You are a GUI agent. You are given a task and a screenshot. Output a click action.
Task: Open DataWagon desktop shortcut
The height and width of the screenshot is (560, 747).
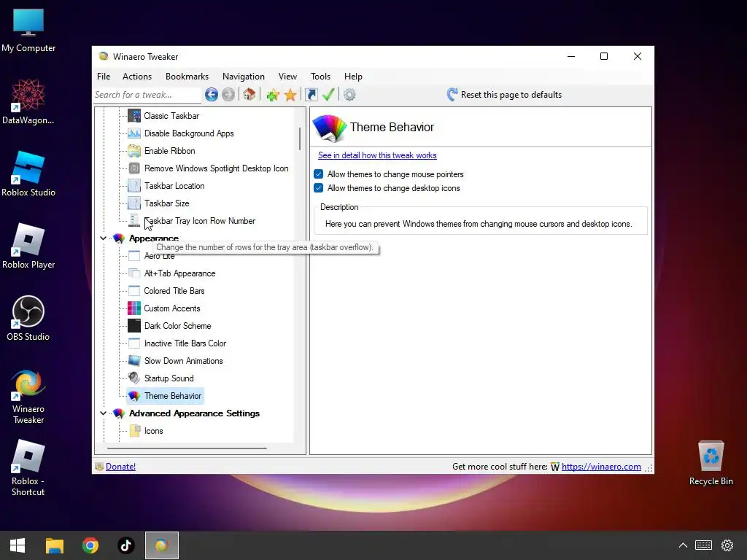click(x=28, y=102)
